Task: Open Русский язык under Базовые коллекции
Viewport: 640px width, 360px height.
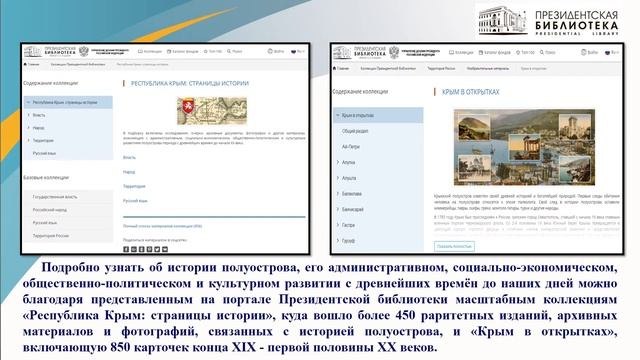Action: tap(44, 223)
